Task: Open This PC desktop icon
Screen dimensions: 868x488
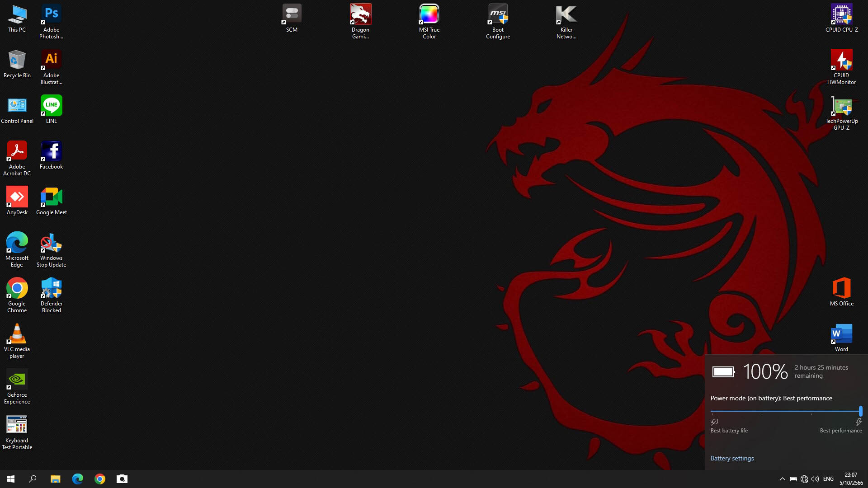Action: click(x=17, y=19)
